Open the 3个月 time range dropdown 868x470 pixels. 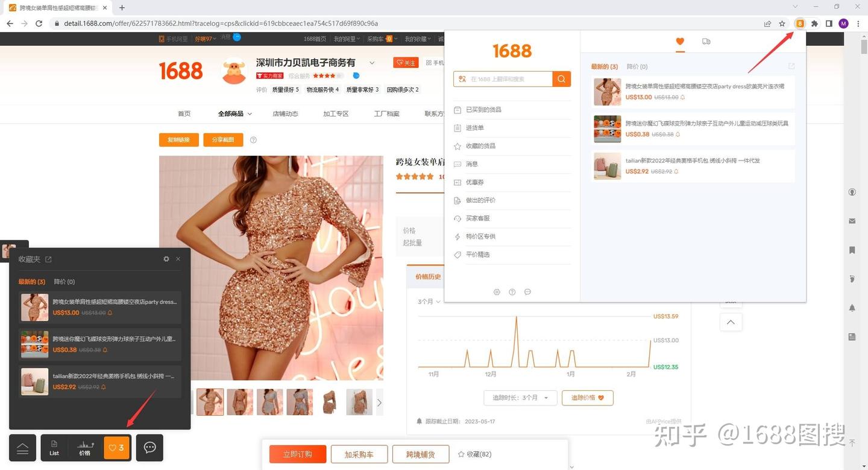(x=429, y=301)
